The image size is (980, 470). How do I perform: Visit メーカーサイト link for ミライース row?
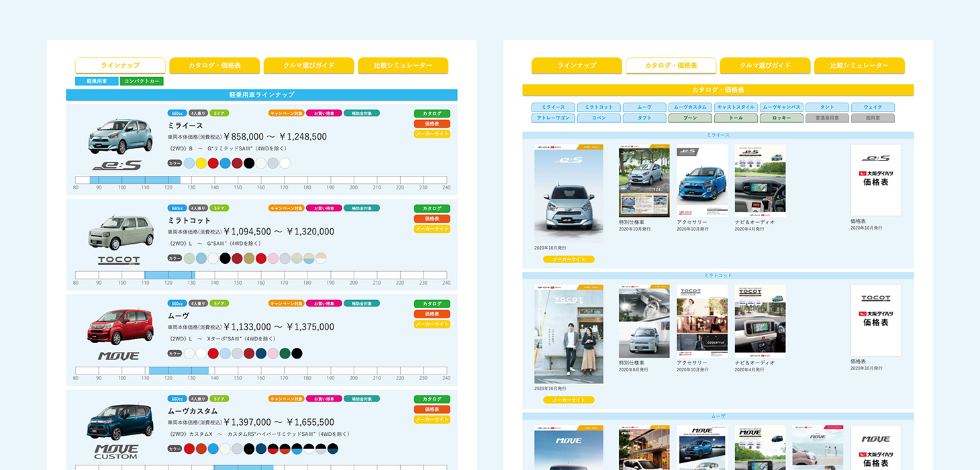click(x=432, y=134)
